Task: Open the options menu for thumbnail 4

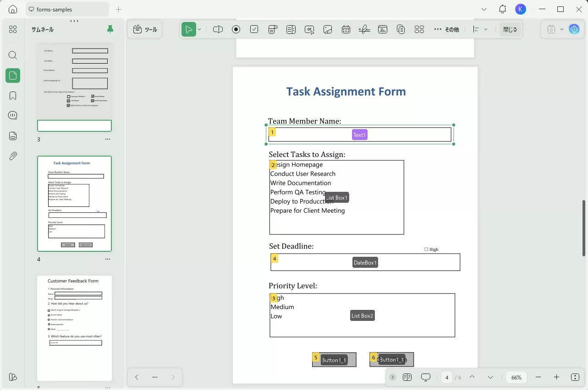Action: pyautogui.click(x=108, y=259)
